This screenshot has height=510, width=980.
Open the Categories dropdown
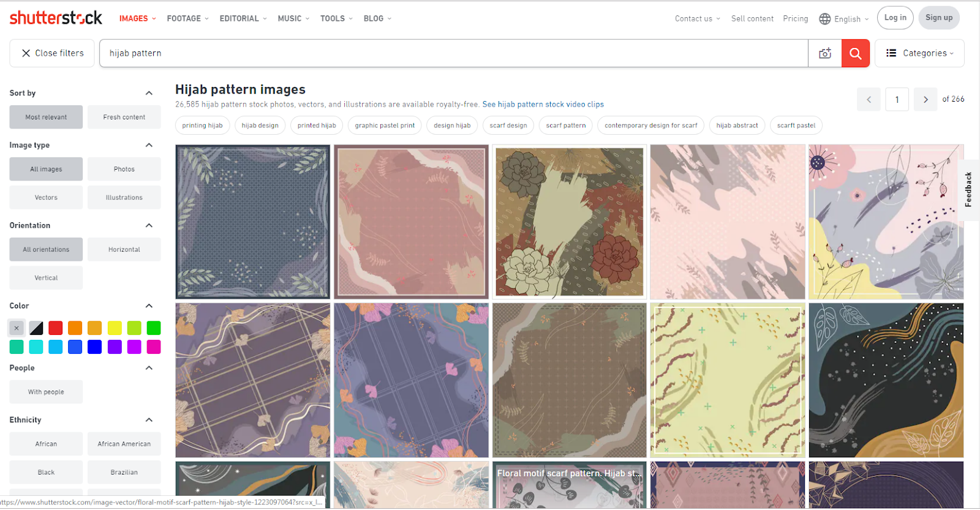pos(919,53)
